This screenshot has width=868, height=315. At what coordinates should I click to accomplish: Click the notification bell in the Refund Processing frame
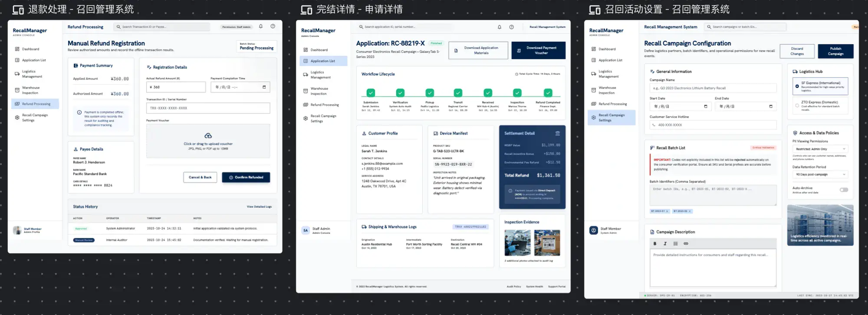(x=261, y=26)
